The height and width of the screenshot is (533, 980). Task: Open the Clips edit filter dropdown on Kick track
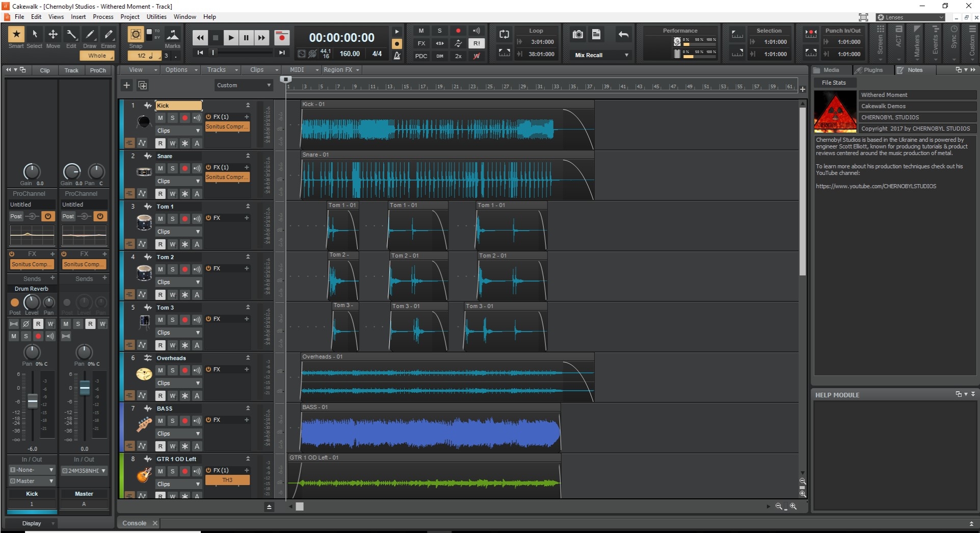(178, 131)
